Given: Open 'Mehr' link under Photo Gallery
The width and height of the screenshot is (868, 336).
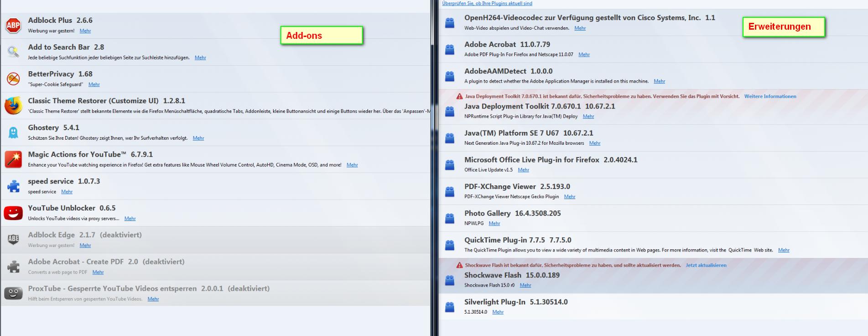Looking at the screenshot, I should click(494, 224).
